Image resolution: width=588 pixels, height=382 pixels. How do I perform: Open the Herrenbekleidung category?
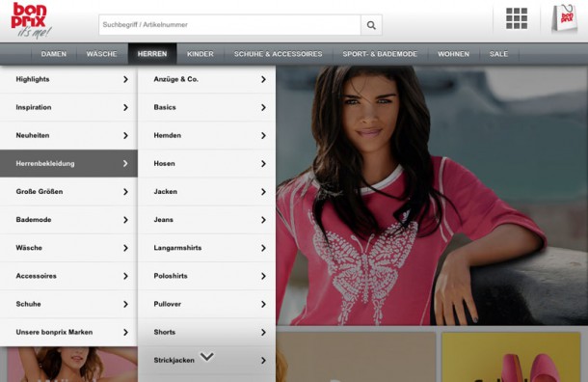point(68,163)
